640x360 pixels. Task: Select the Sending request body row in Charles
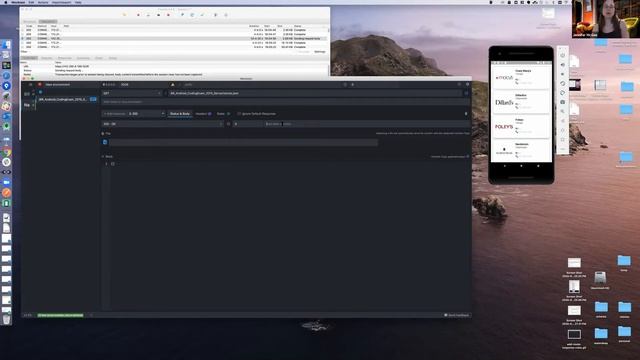coord(175,38)
